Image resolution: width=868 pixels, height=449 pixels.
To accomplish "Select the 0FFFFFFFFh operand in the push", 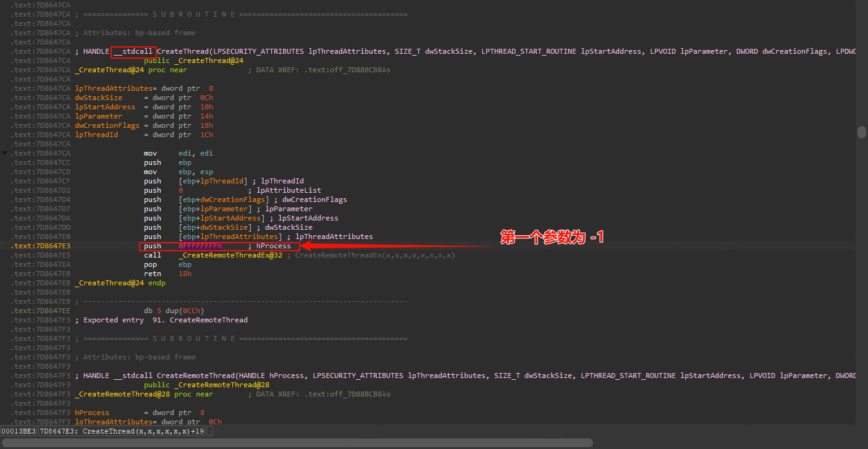I will pos(200,246).
